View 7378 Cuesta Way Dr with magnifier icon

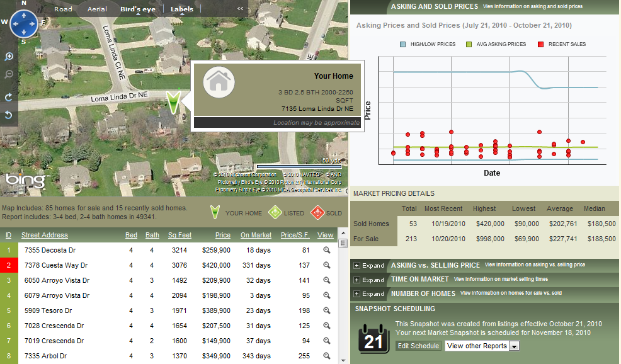click(x=327, y=265)
